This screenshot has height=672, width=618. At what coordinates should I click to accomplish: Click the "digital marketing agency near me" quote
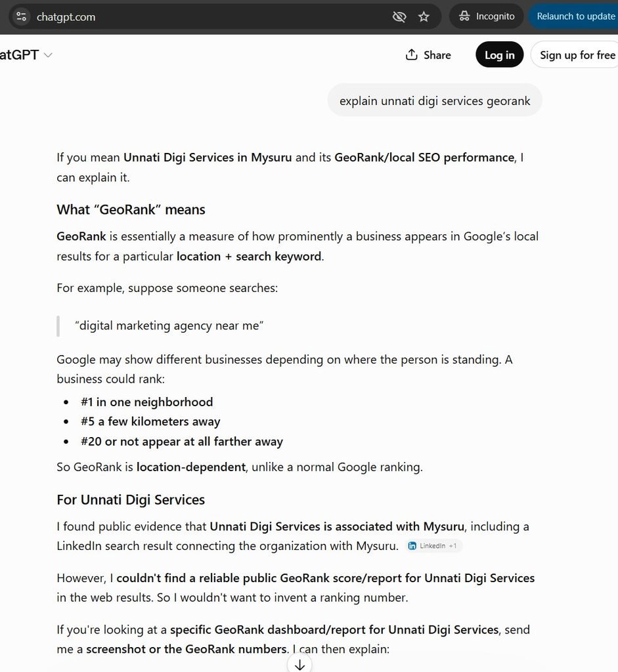click(169, 325)
